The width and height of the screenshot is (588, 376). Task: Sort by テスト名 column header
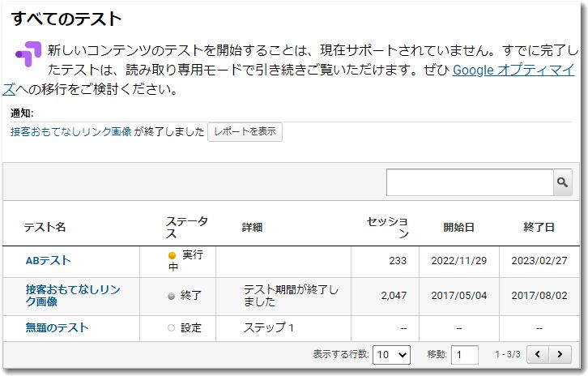[45, 228]
